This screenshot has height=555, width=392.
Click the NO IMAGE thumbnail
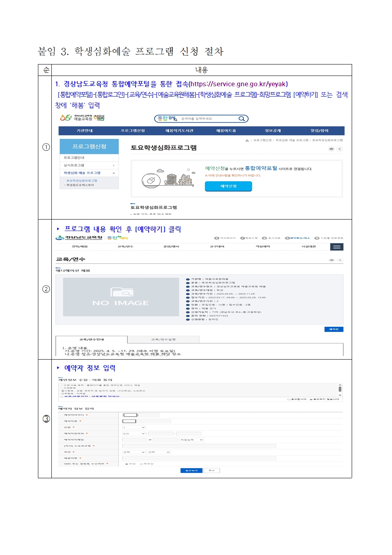[121, 297]
